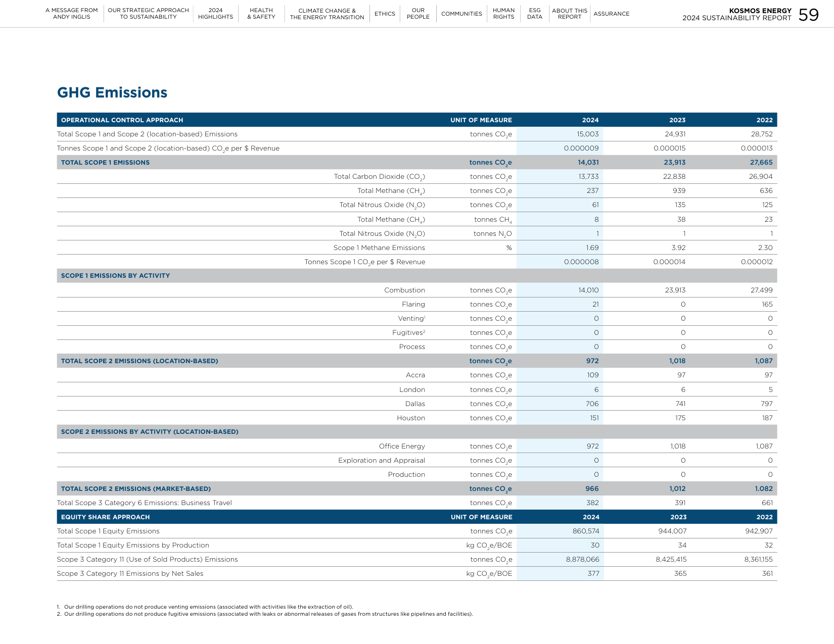Jump to the 2024 Highlights section
This screenshot has height=644, width=834.
point(215,14)
